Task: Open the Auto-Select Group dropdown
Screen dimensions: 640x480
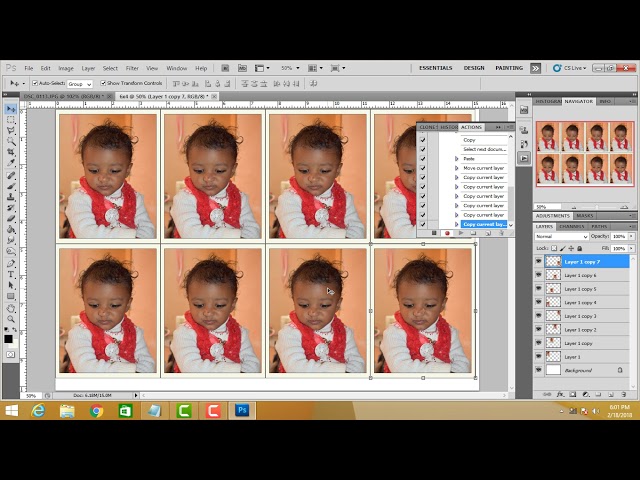Action: 80,84
